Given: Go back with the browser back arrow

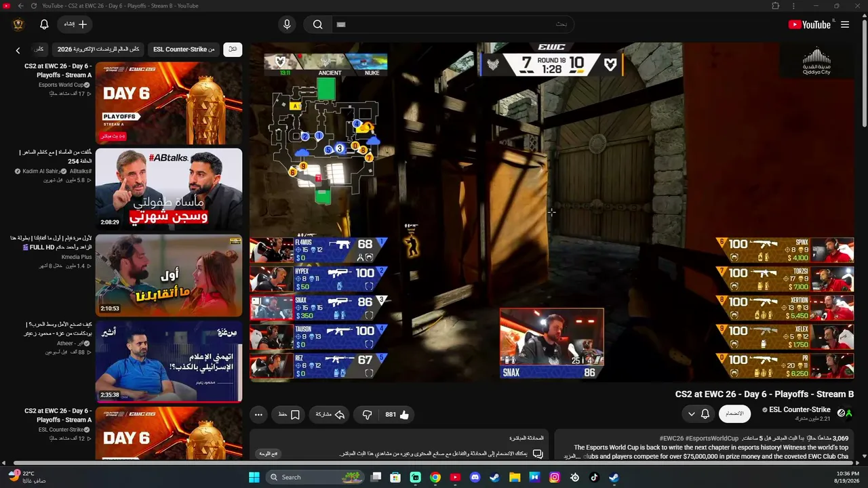Looking at the screenshot, I should coord(20,6).
